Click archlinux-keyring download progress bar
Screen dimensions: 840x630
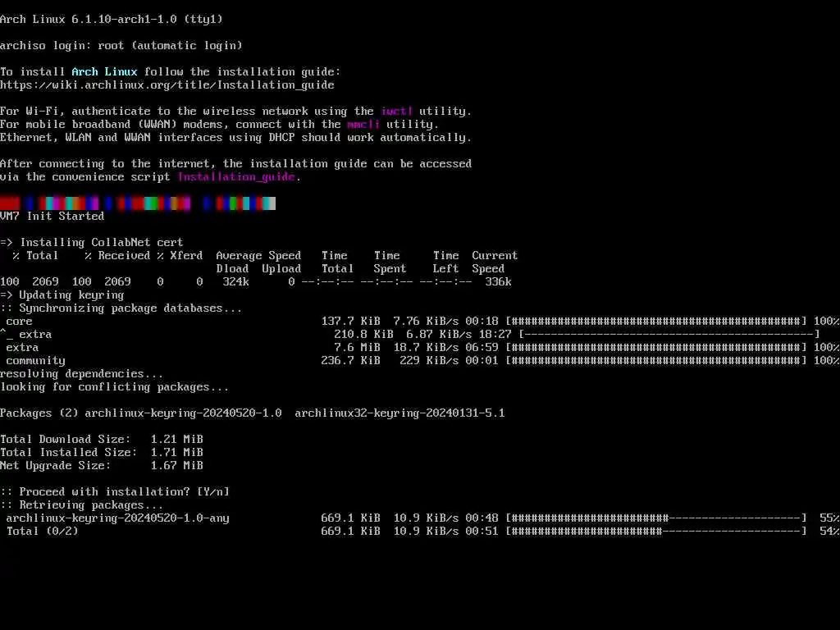tap(656, 518)
